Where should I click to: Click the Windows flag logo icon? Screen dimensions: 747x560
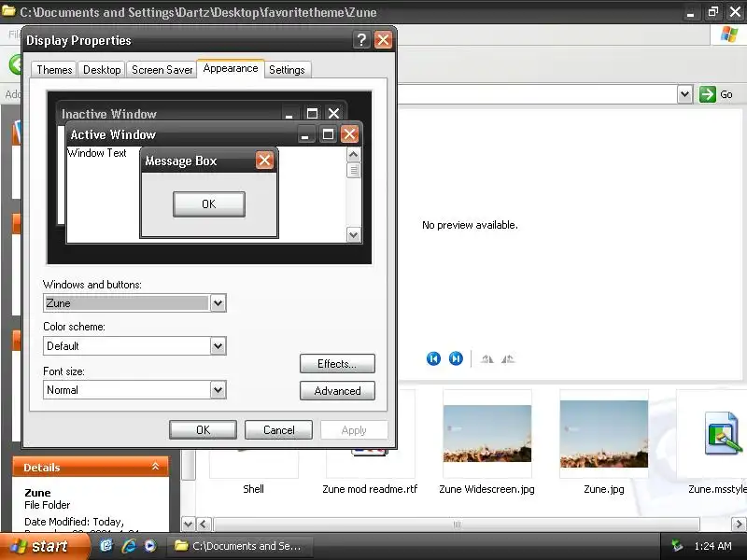(729, 35)
